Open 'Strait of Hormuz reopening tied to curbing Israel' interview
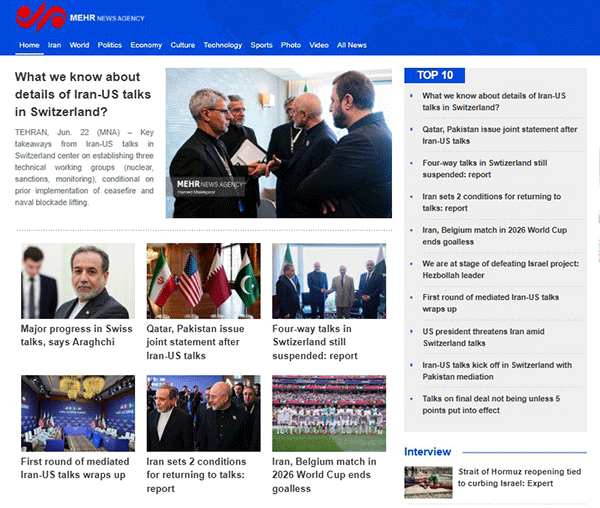 click(520, 477)
